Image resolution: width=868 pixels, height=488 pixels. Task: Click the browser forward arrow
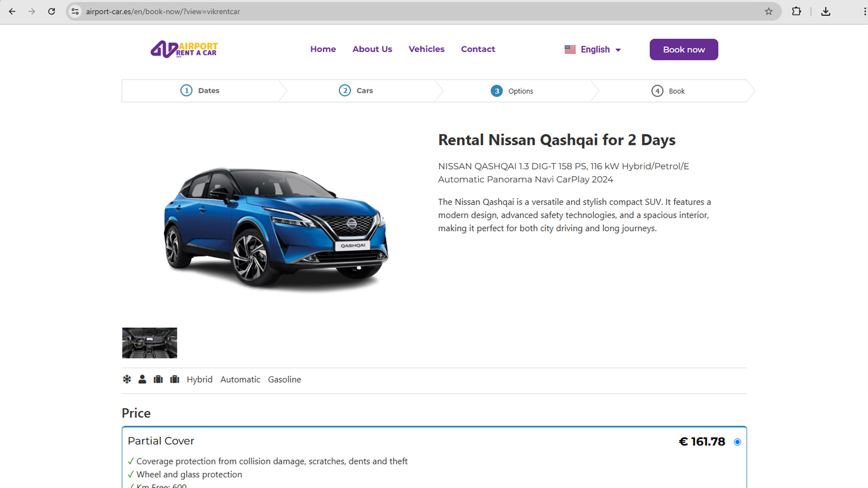(x=32, y=12)
